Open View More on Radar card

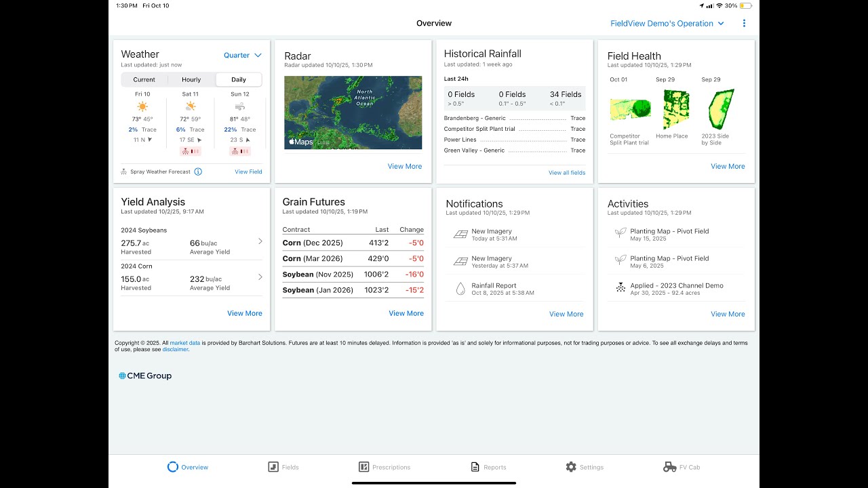click(x=405, y=166)
